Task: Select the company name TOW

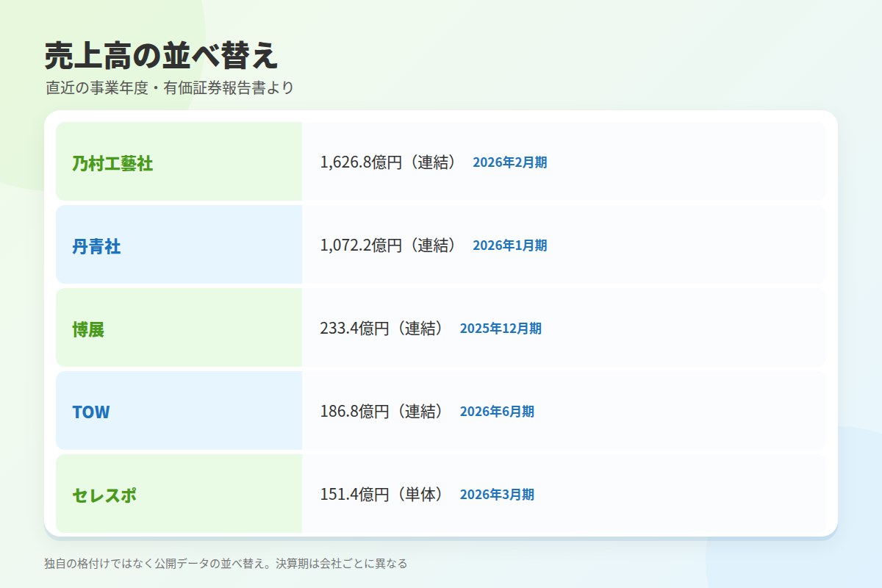Action: tap(91, 412)
